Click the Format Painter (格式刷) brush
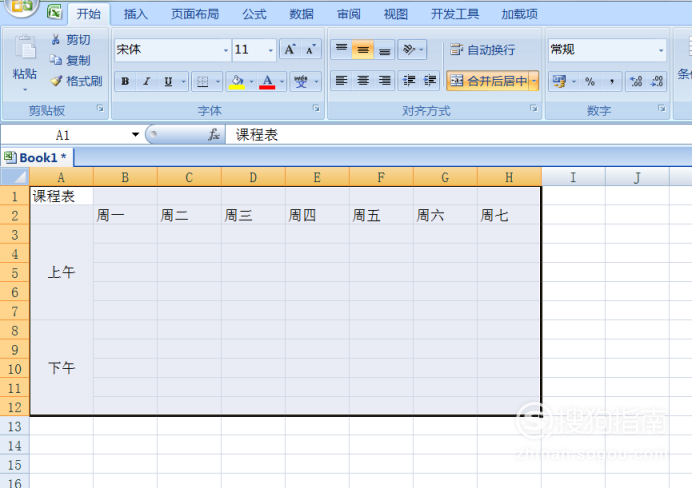The height and width of the screenshot is (488, 692). [56, 81]
